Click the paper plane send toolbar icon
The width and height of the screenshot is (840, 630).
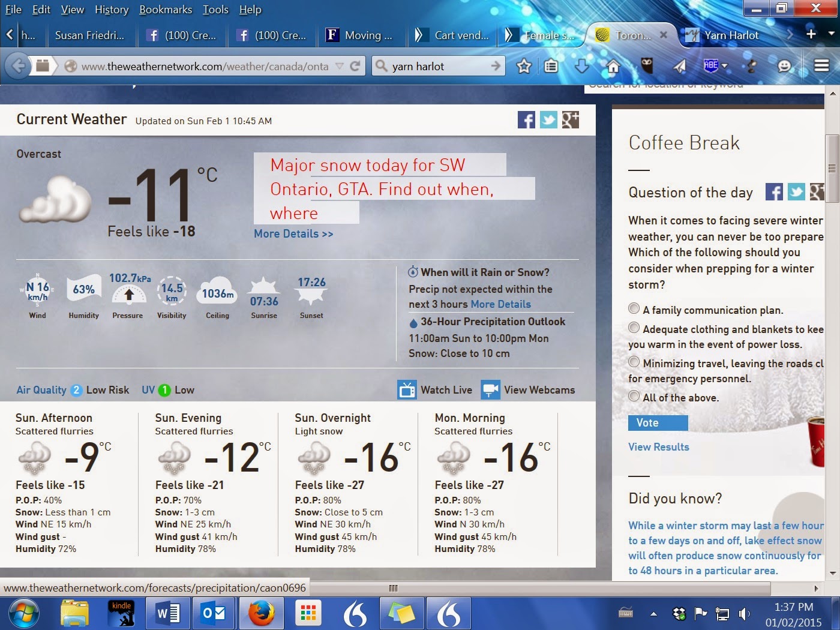pyautogui.click(x=679, y=66)
